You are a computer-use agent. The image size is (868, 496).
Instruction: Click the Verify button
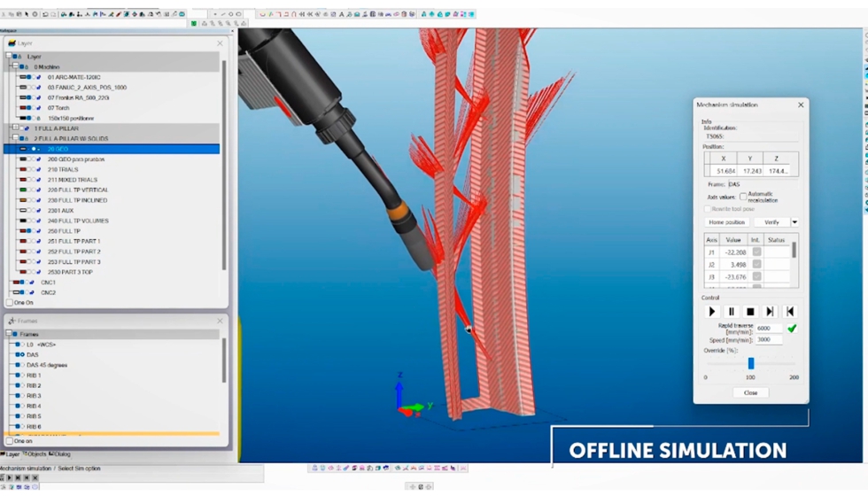pos(771,222)
